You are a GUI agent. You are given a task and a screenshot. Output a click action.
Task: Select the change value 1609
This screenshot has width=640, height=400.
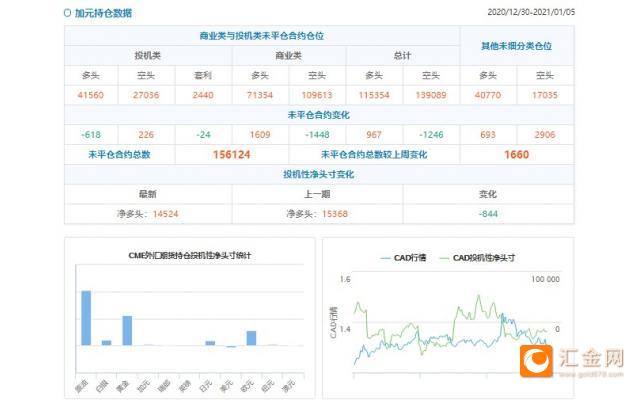coord(260,135)
